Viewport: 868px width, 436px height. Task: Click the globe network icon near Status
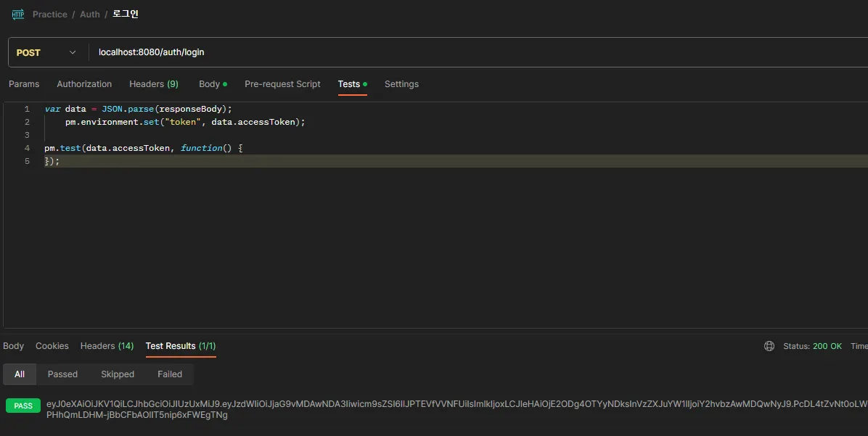tap(769, 346)
